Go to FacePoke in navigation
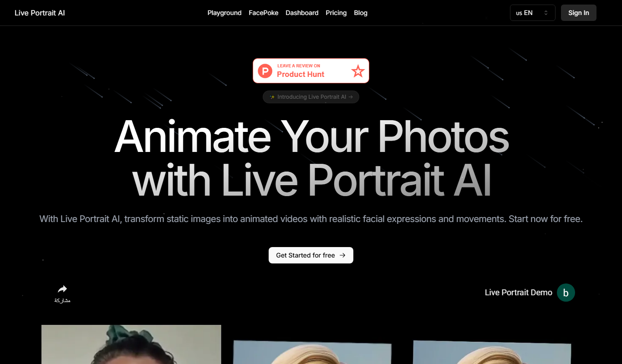 pyautogui.click(x=264, y=13)
